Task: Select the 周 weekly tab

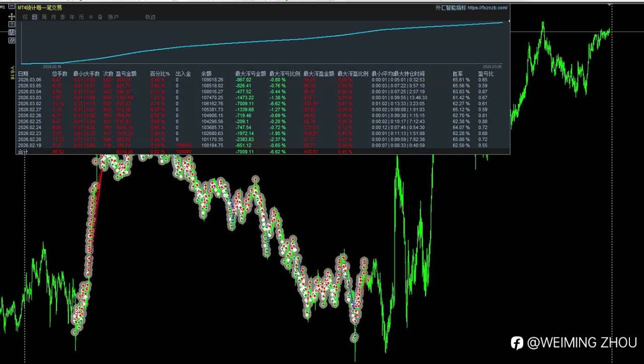Action: 44,17
